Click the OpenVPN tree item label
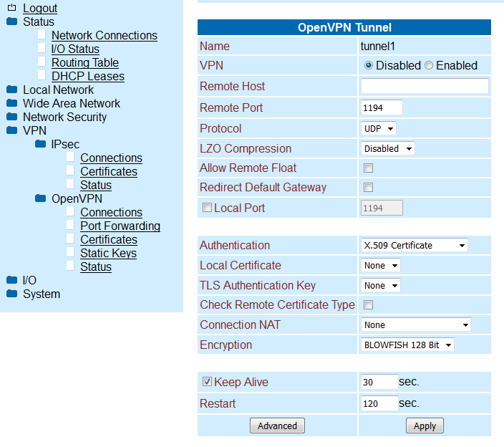The width and height of the screenshot is (504, 447). click(77, 198)
